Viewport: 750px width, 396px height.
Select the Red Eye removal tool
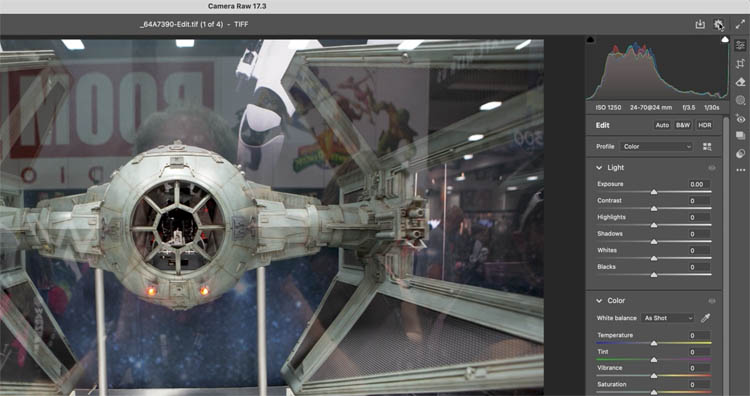740,119
